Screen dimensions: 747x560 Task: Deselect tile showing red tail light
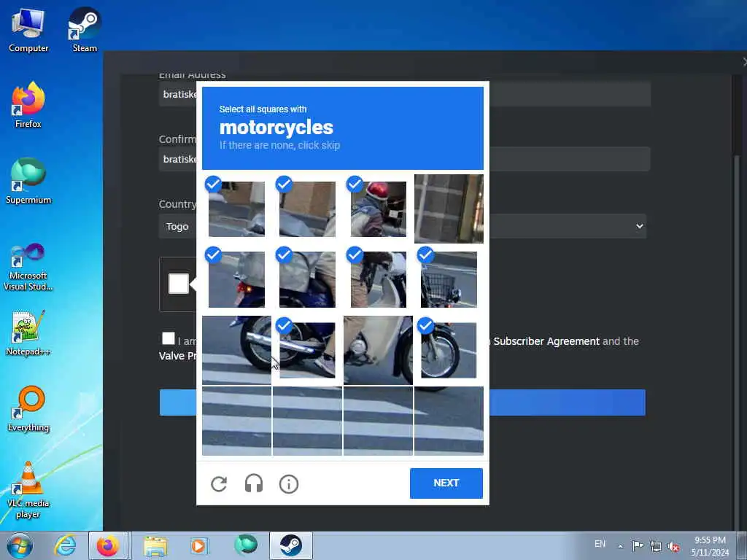(x=236, y=279)
